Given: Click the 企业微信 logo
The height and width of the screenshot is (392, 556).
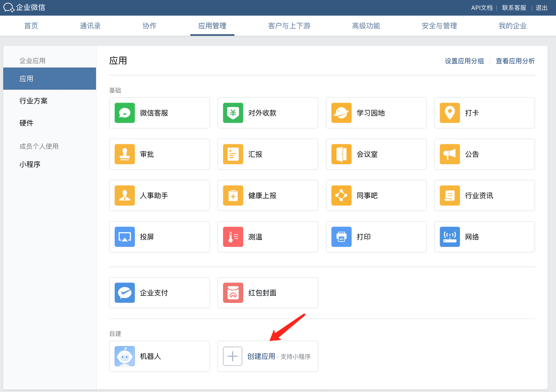Looking at the screenshot, I should (24, 7).
